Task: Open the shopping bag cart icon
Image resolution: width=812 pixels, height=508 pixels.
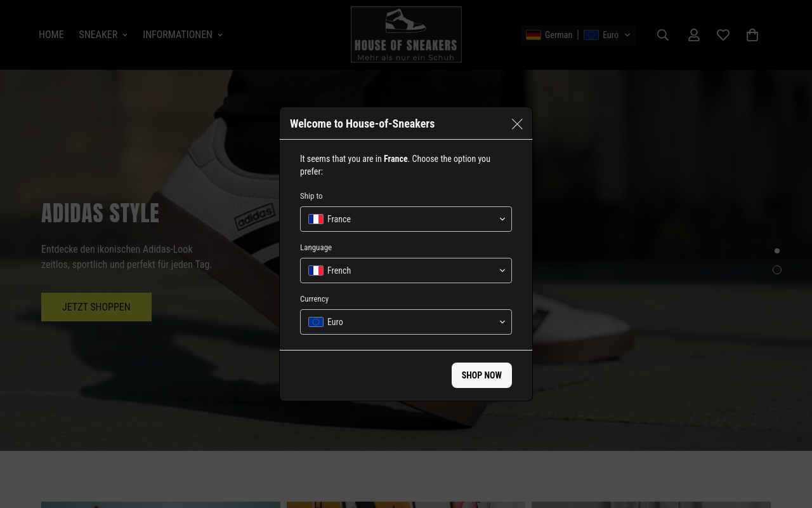Action: point(752,35)
